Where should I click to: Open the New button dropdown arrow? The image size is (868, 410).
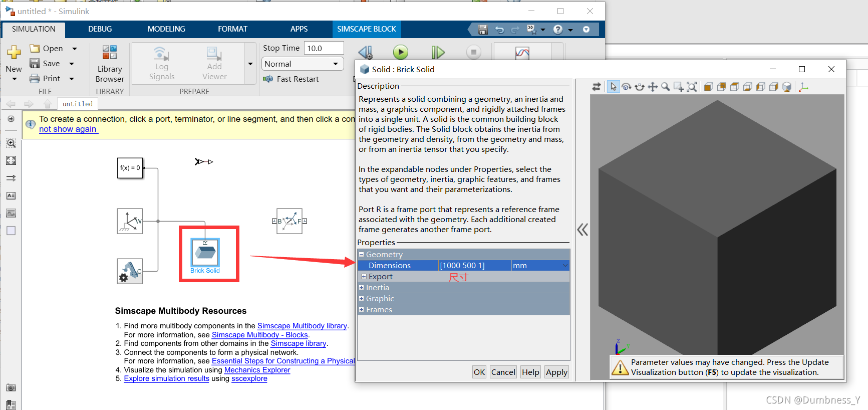14,79
